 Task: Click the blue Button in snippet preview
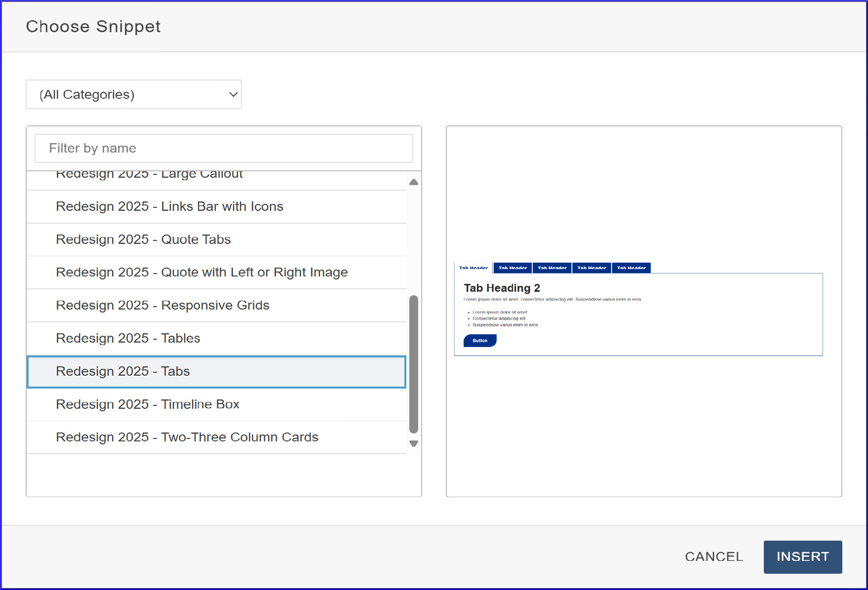click(480, 341)
